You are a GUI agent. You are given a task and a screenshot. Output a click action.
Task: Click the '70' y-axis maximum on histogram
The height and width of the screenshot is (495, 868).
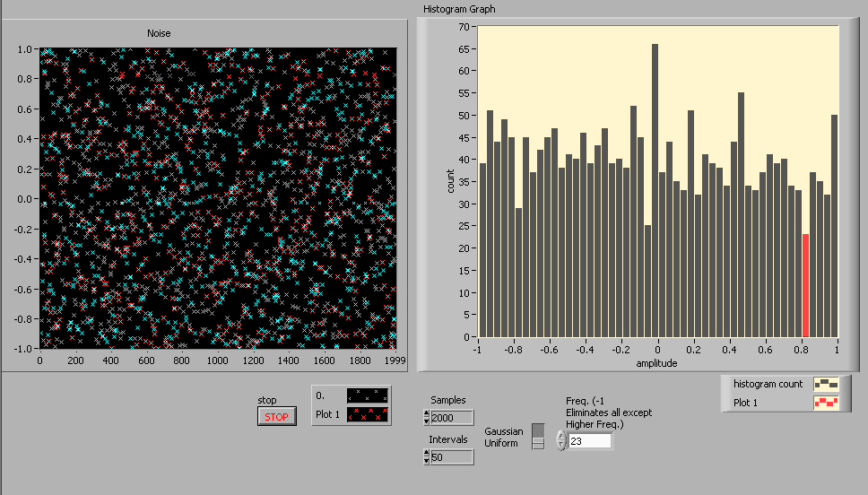[464, 27]
